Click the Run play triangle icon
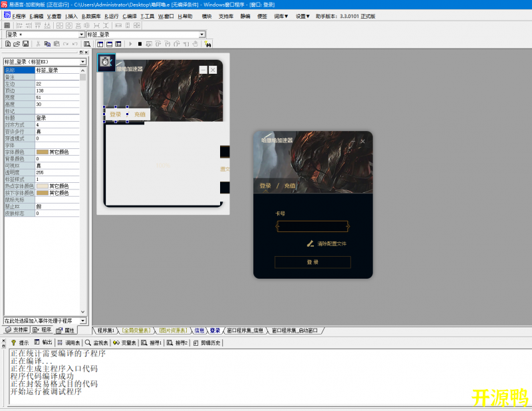 (x=130, y=44)
